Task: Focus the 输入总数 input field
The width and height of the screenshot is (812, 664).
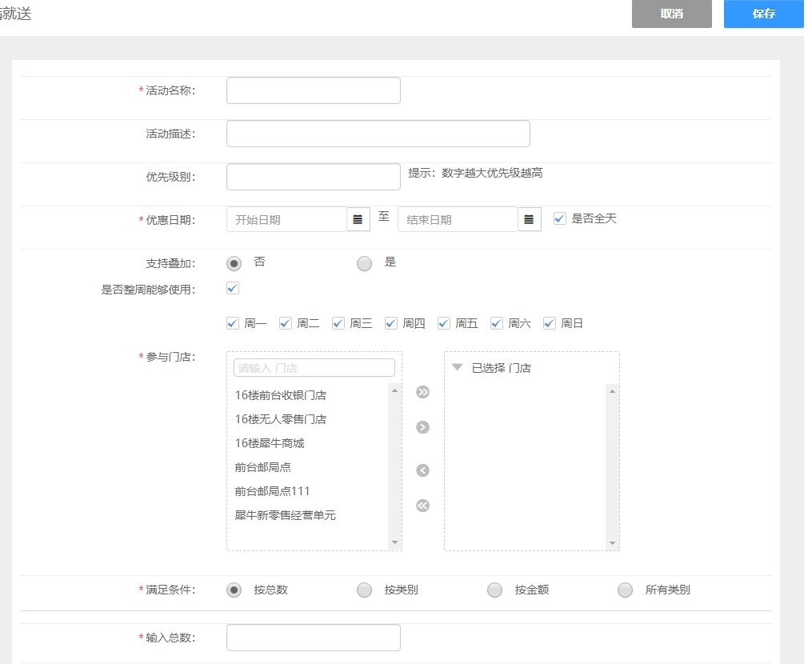Action: [x=314, y=638]
